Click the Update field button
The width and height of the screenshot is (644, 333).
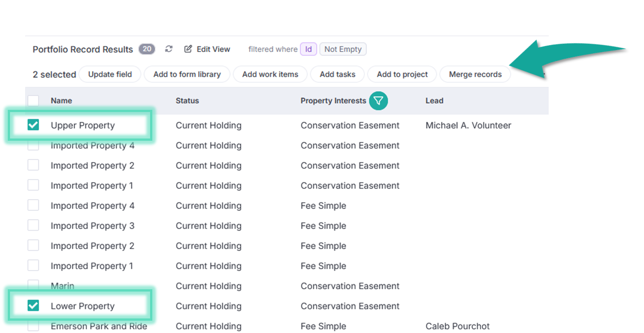[110, 74]
